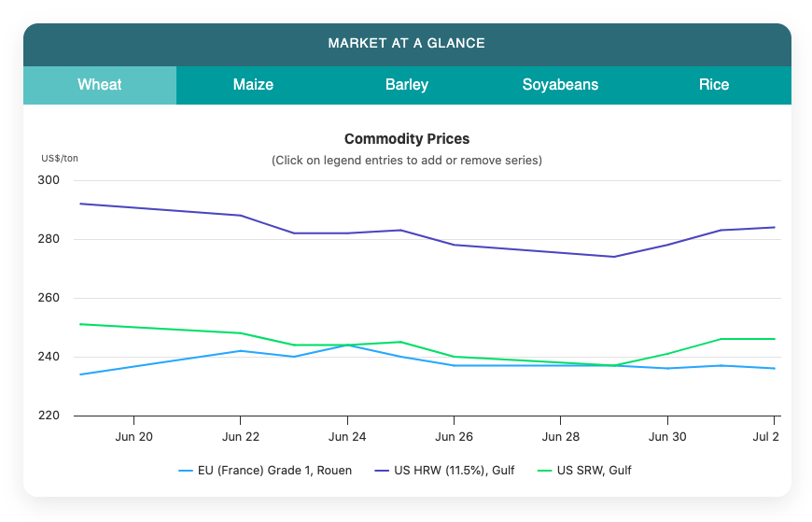This screenshot has width=812, height=522.
Task: Open the Rice tab
Action: [x=714, y=84]
